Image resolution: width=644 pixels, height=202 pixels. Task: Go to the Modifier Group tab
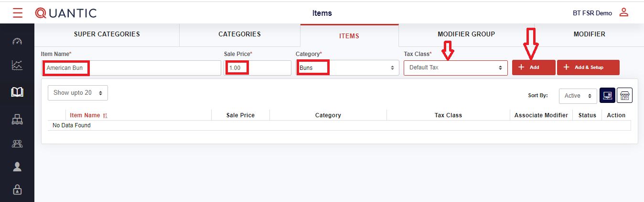466,34
